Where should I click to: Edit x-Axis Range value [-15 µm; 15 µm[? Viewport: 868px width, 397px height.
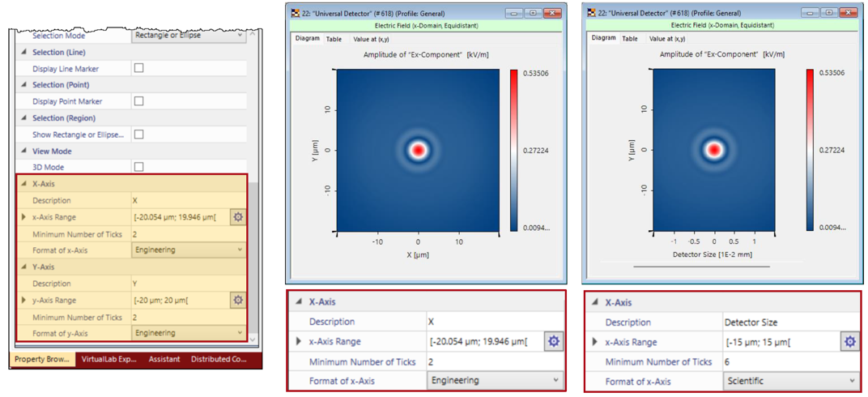click(x=781, y=342)
